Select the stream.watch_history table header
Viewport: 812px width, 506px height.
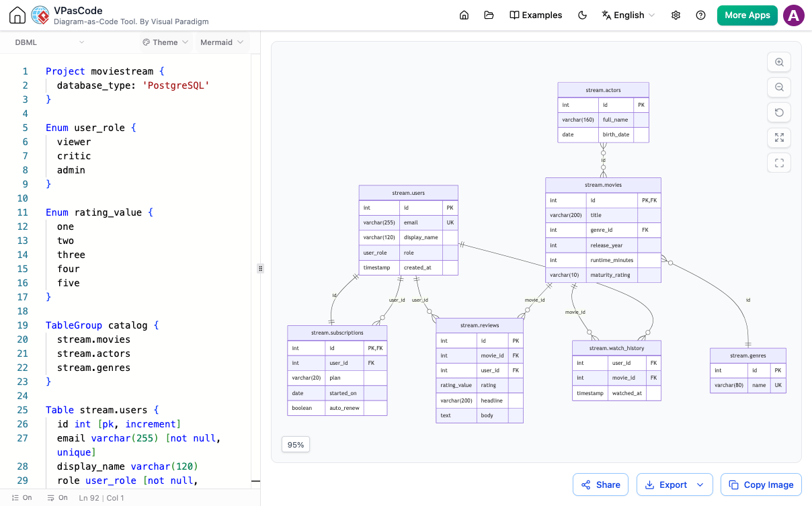pyautogui.click(x=616, y=348)
